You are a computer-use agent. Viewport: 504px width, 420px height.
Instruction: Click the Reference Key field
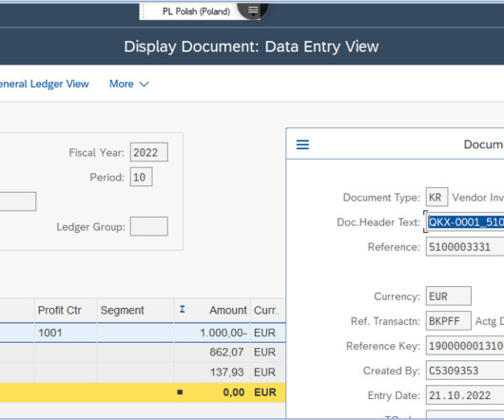tap(465, 346)
